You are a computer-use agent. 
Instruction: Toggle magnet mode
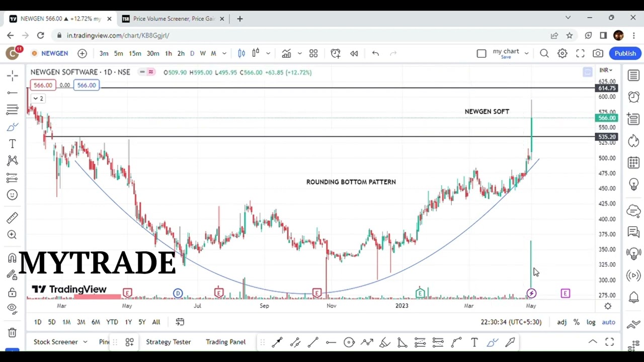click(x=13, y=258)
